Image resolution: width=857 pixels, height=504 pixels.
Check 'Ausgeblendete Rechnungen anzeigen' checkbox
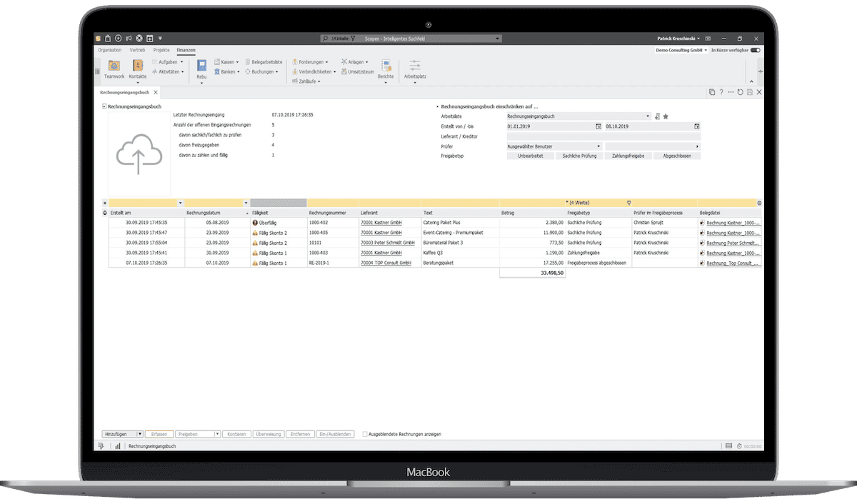(365, 434)
